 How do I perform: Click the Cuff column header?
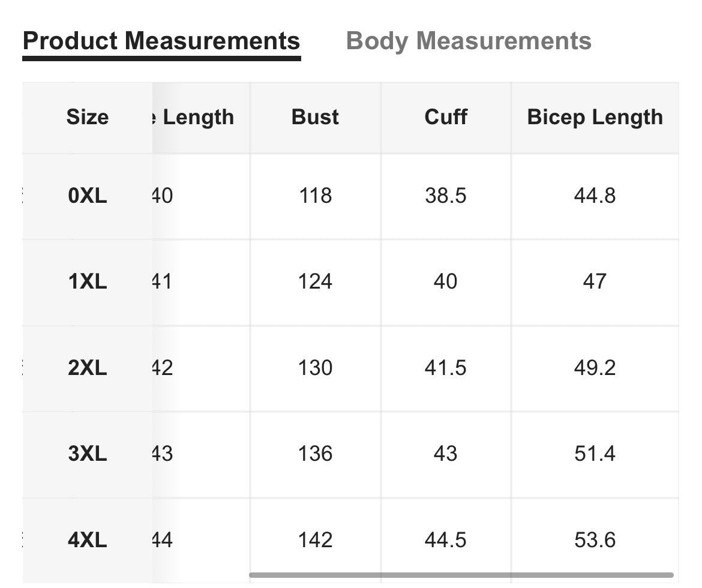[446, 118]
